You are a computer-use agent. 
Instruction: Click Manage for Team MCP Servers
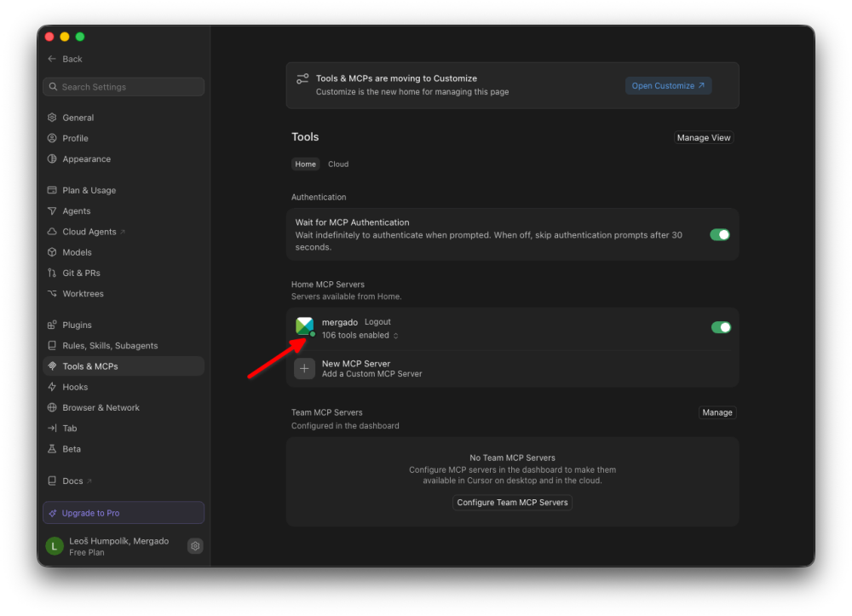717,412
